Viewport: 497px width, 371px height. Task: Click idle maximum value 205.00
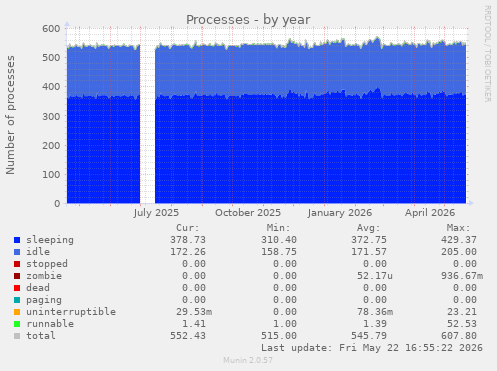click(x=459, y=252)
